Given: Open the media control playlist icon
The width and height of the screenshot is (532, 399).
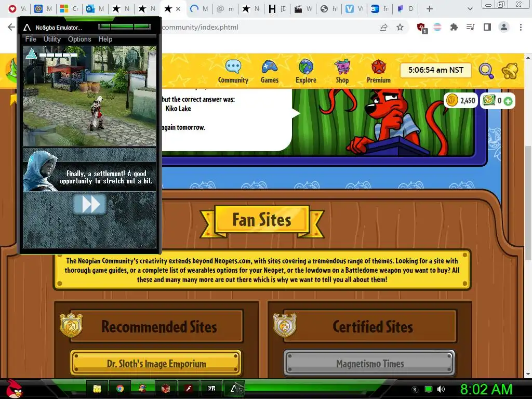Looking at the screenshot, I should (470, 28).
